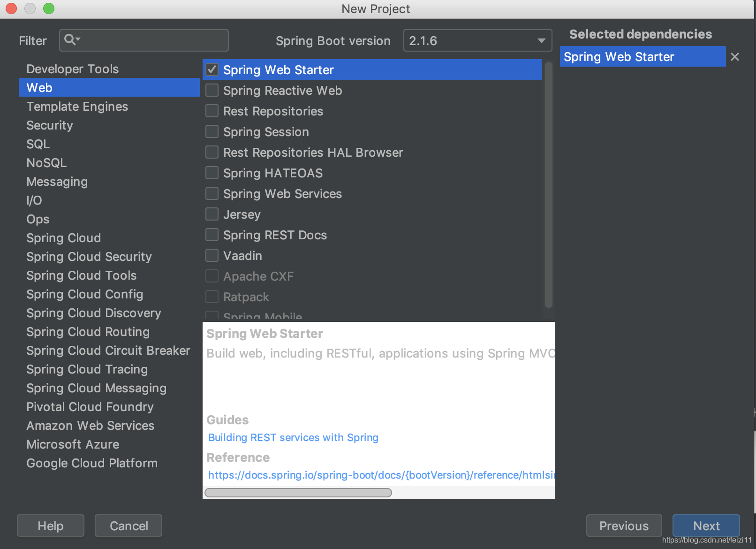Remove Spring Web Starter from selected dependencies

[x=735, y=57]
